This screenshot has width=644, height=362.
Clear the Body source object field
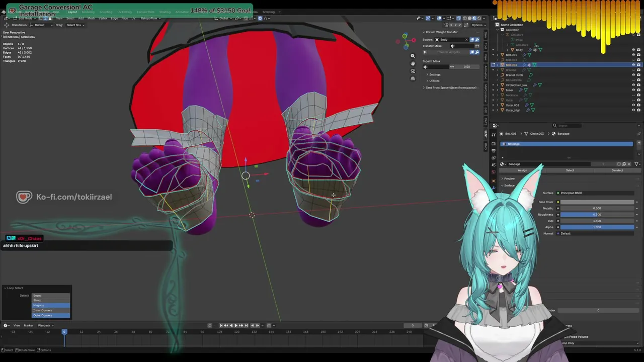pyautogui.click(x=466, y=40)
